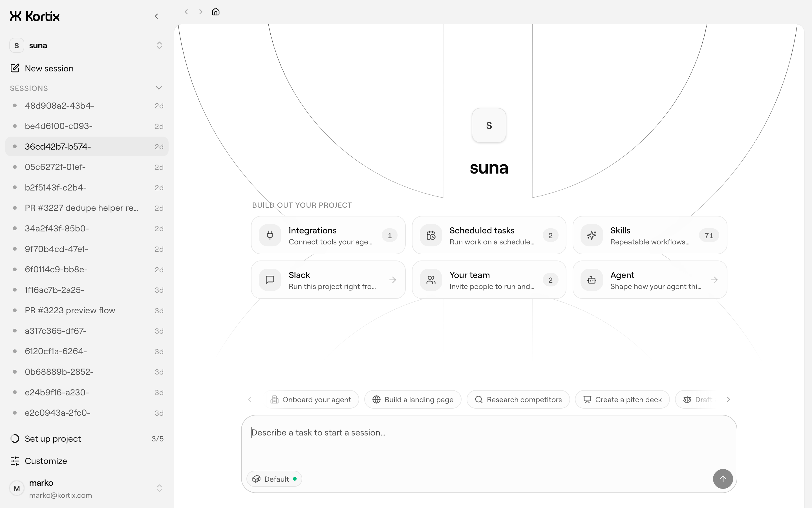The height and width of the screenshot is (508, 812).
Task: Select the Create a pitch deck suggestion
Action: coord(622,399)
